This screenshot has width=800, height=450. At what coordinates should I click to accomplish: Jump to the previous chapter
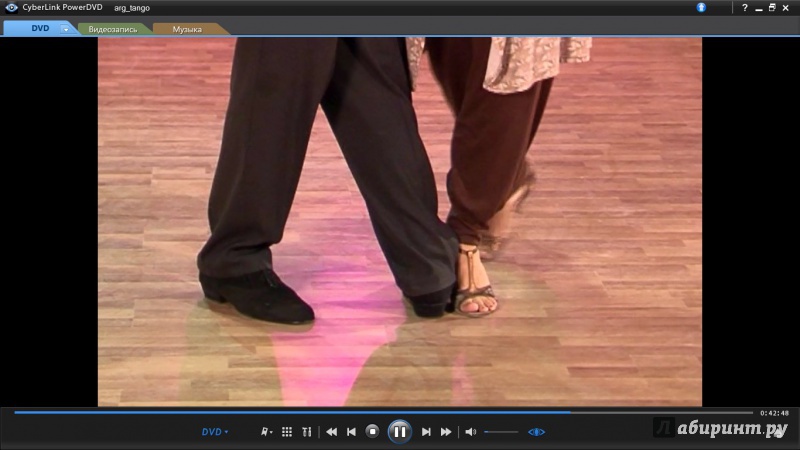tap(352, 432)
